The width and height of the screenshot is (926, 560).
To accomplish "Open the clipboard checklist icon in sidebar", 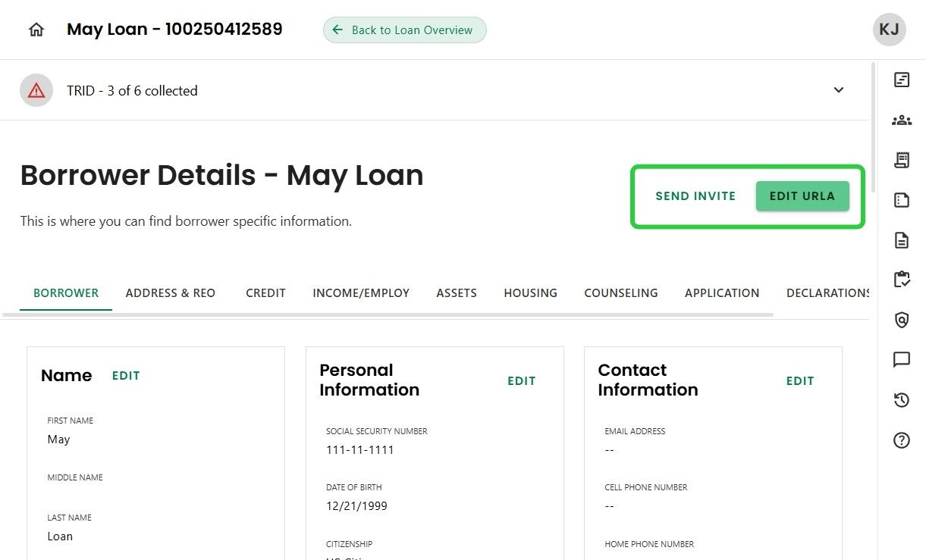I will tap(901, 280).
